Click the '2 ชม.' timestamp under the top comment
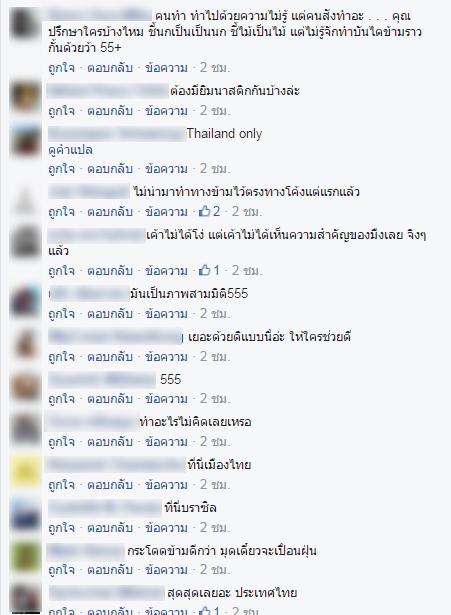Image resolution: width=451 pixels, height=615 pixels. [x=215, y=67]
